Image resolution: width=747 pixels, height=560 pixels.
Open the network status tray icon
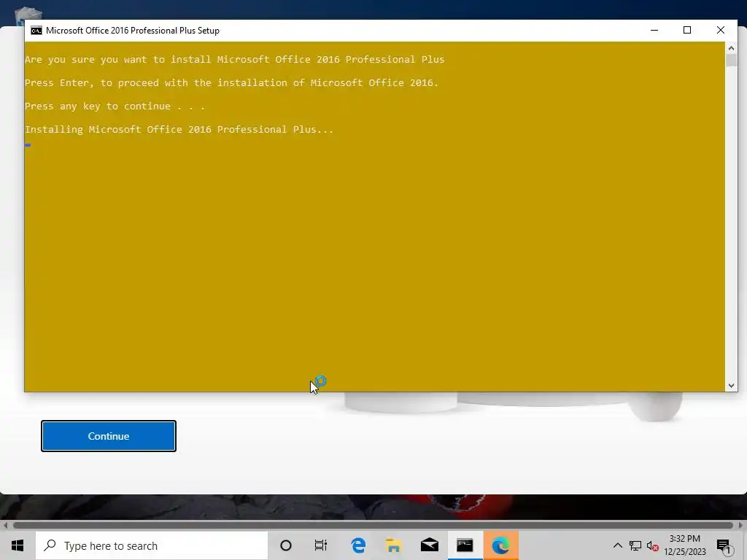point(635,545)
